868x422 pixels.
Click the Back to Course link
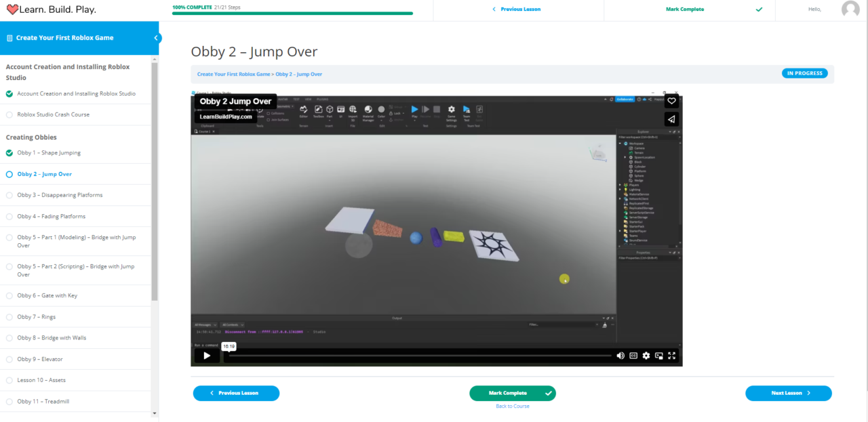pos(513,406)
